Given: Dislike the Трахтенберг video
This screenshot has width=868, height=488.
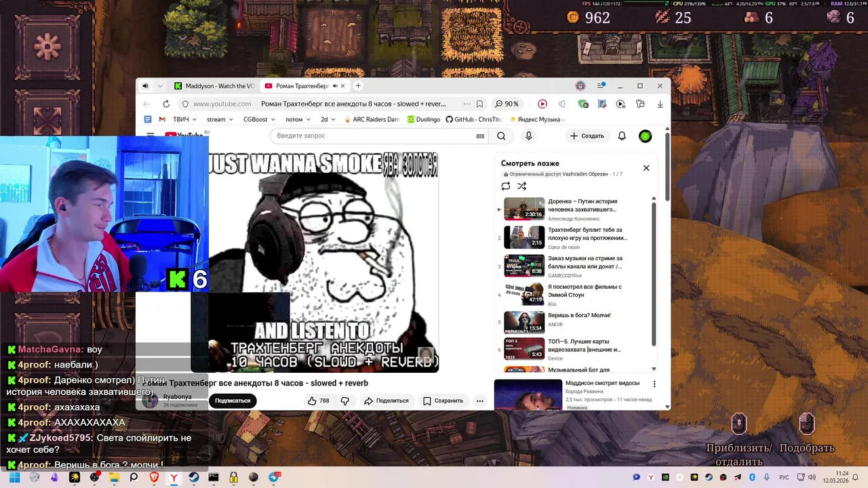Looking at the screenshot, I should point(345,401).
